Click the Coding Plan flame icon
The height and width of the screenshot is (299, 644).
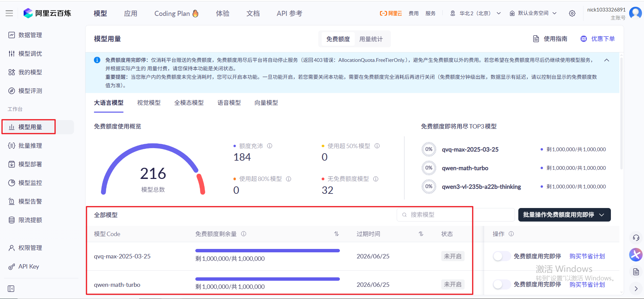(195, 14)
